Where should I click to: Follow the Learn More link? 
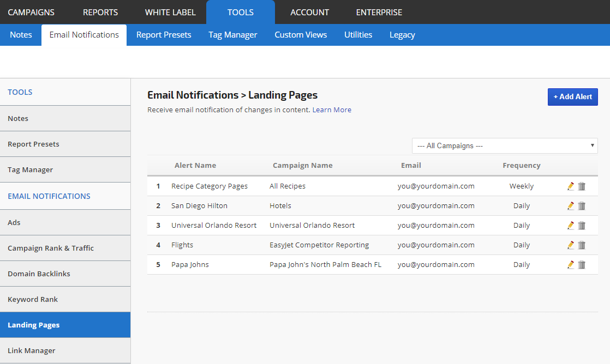332,110
